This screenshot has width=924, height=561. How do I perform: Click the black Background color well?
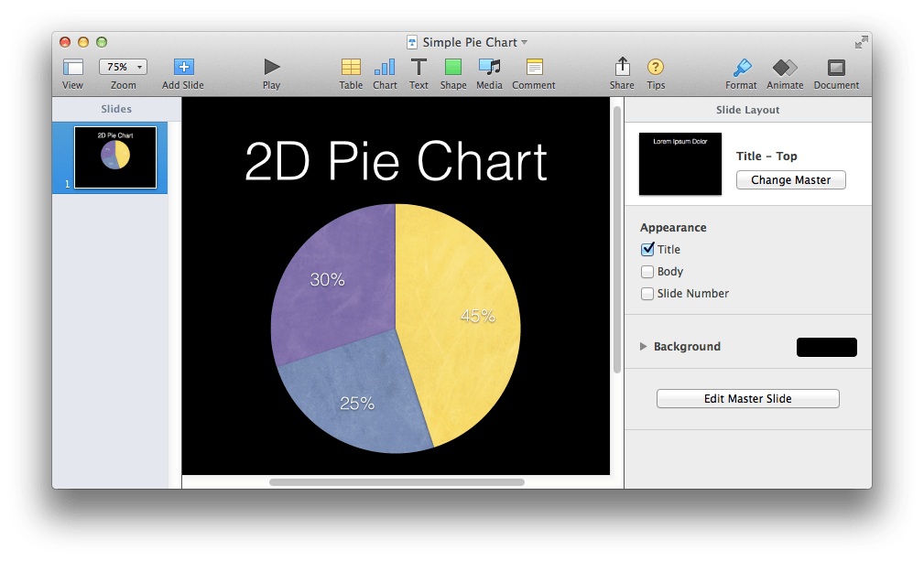click(825, 347)
